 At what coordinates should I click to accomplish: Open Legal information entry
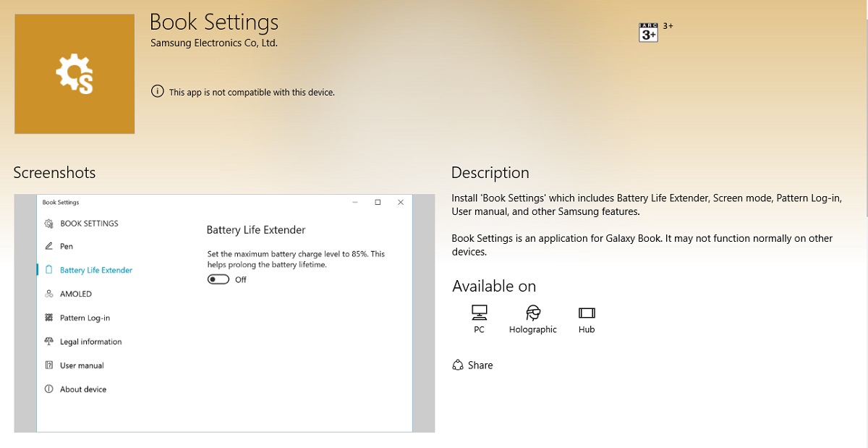click(x=90, y=342)
